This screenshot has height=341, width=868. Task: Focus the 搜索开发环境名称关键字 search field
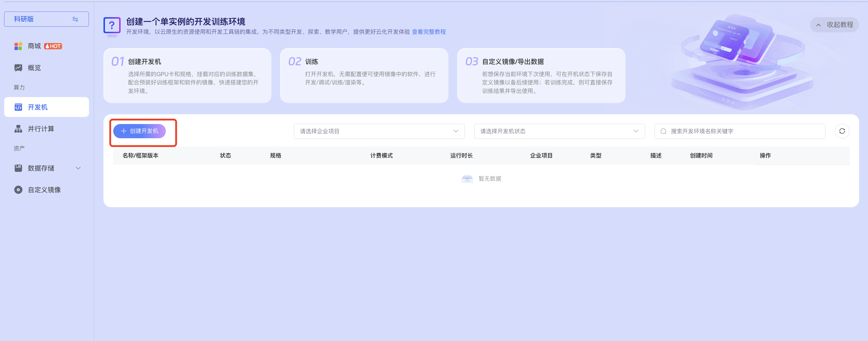pyautogui.click(x=740, y=131)
